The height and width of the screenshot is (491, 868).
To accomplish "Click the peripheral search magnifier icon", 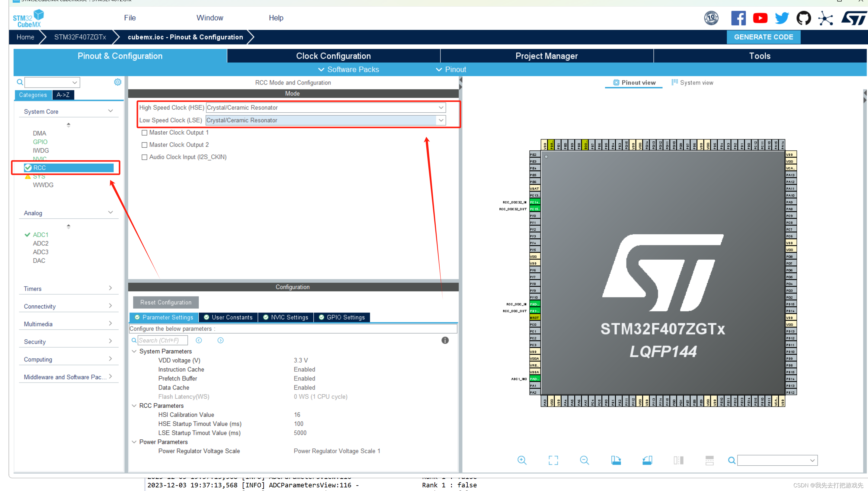I will [x=20, y=82].
